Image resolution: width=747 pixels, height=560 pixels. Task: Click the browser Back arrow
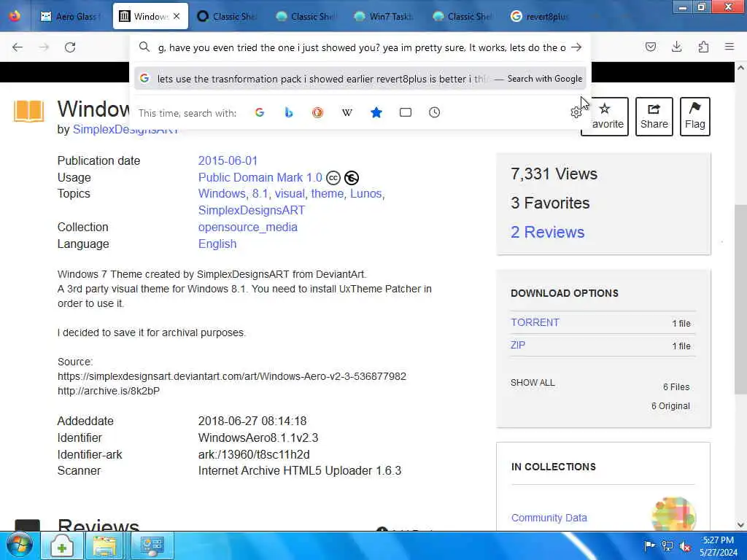click(x=18, y=47)
